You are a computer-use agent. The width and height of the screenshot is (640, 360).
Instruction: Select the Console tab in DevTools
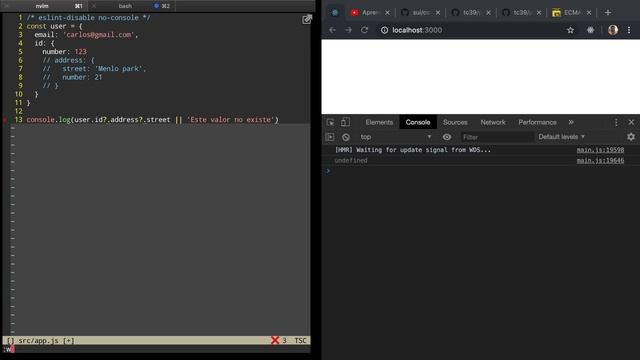pos(418,122)
